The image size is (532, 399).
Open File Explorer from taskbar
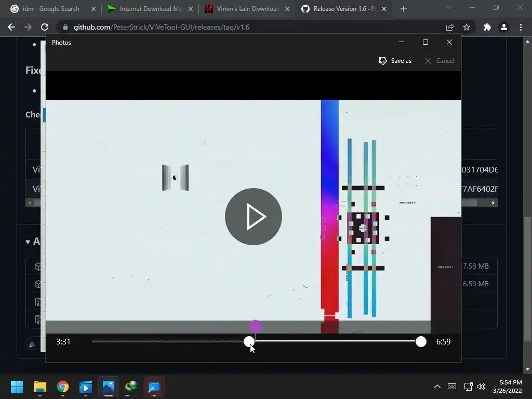click(39, 387)
